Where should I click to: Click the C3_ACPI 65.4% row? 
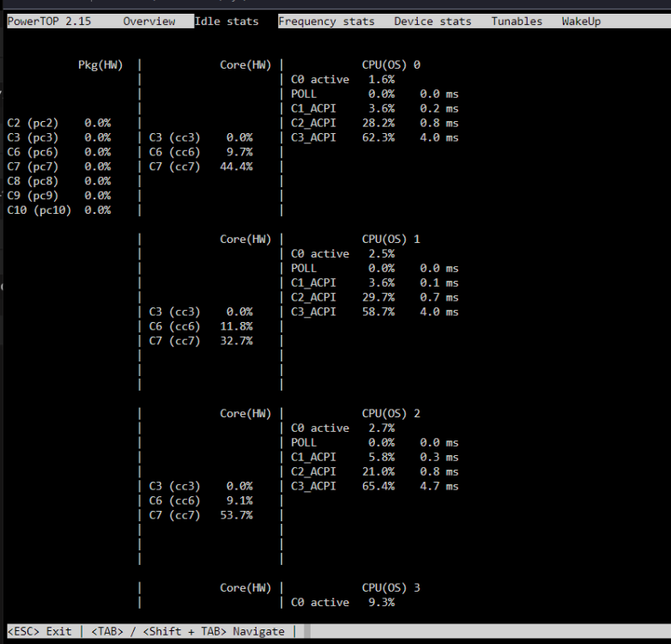[x=374, y=486]
